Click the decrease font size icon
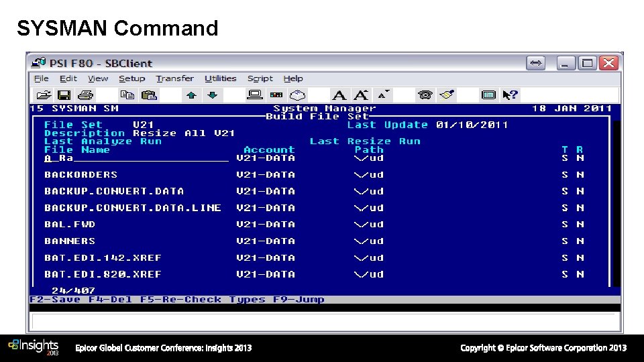The width and height of the screenshot is (644, 362). (x=383, y=95)
